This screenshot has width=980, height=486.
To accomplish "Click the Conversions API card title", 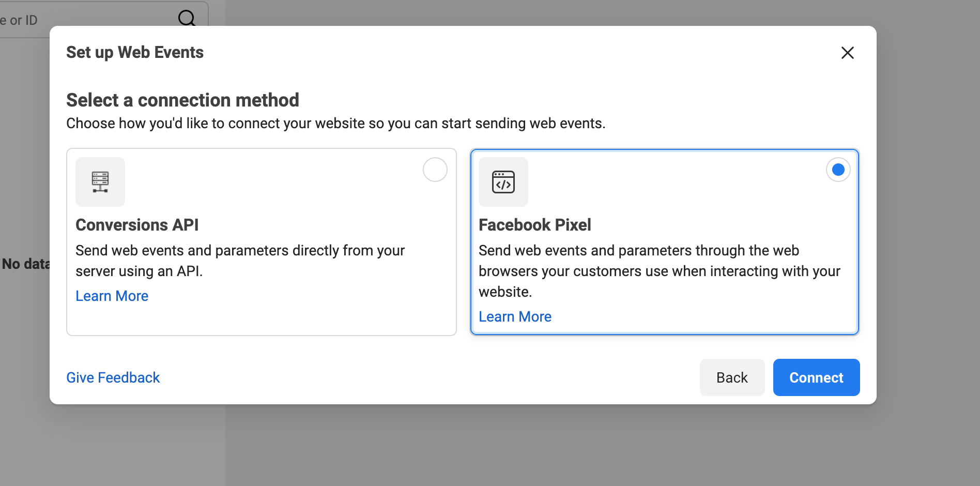I will [x=137, y=225].
